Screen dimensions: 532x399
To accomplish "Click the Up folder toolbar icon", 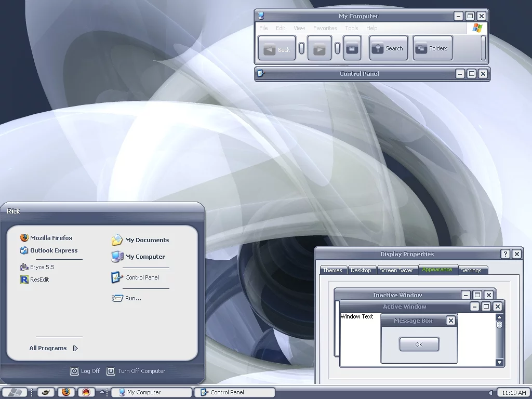I will [352, 48].
